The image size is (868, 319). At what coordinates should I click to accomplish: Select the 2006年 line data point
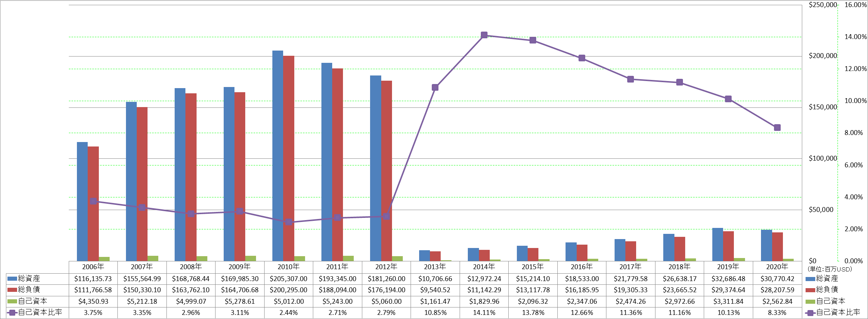[93, 201]
